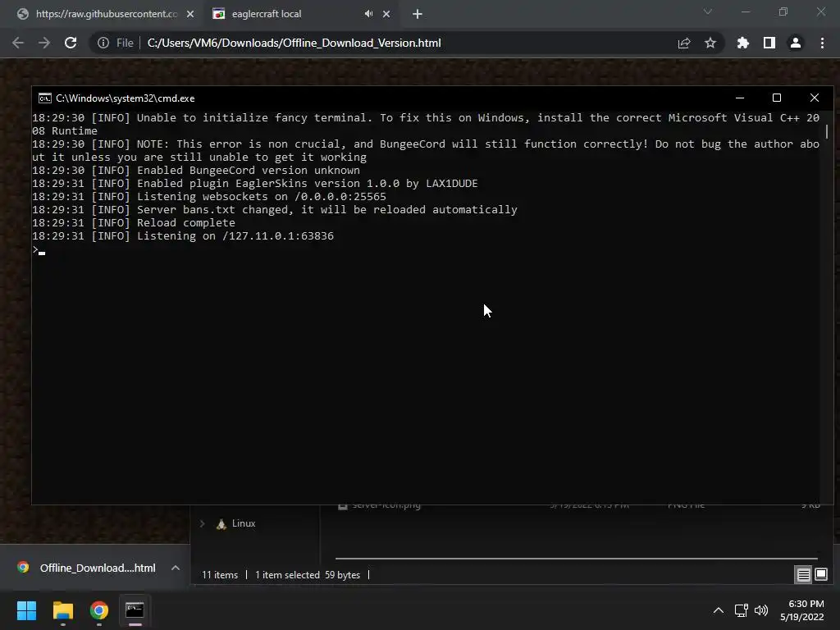
Task: Click the 'Listening on /127.11.0.1:63836' line
Action: [x=183, y=236]
